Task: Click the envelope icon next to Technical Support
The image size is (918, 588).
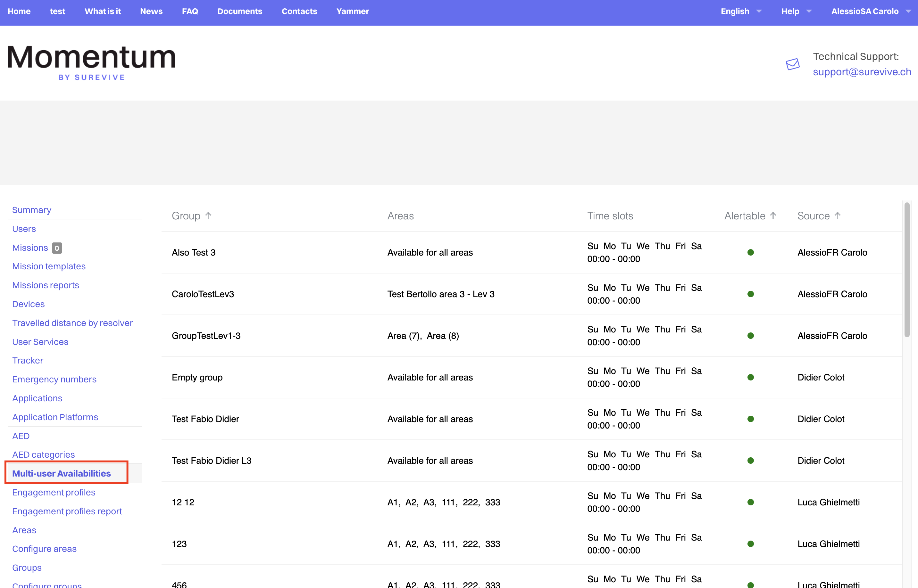Action: tap(792, 64)
